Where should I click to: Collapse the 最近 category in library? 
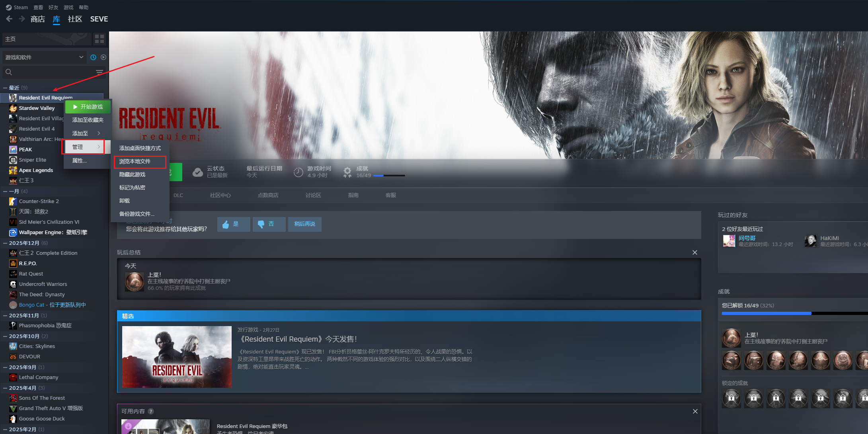pos(5,88)
